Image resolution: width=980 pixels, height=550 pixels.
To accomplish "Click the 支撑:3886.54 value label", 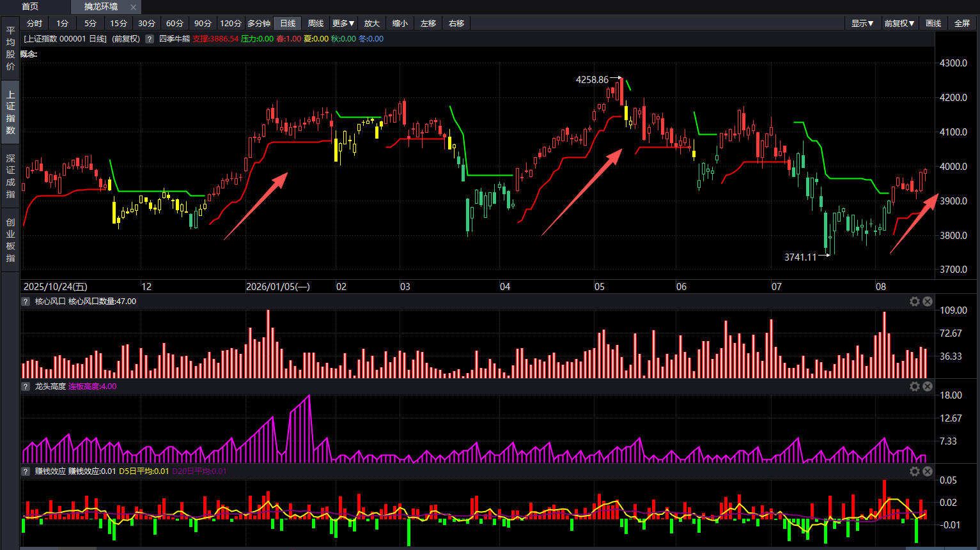I will click(215, 39).
